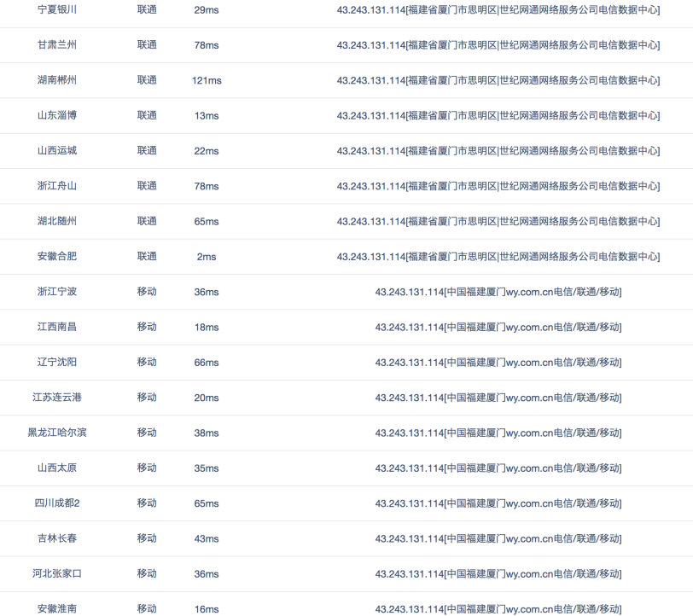This screenshot has width=693, height=616.
Task: Click the IP location text in 吉林长春 row
Action: [x=533, y=539]
